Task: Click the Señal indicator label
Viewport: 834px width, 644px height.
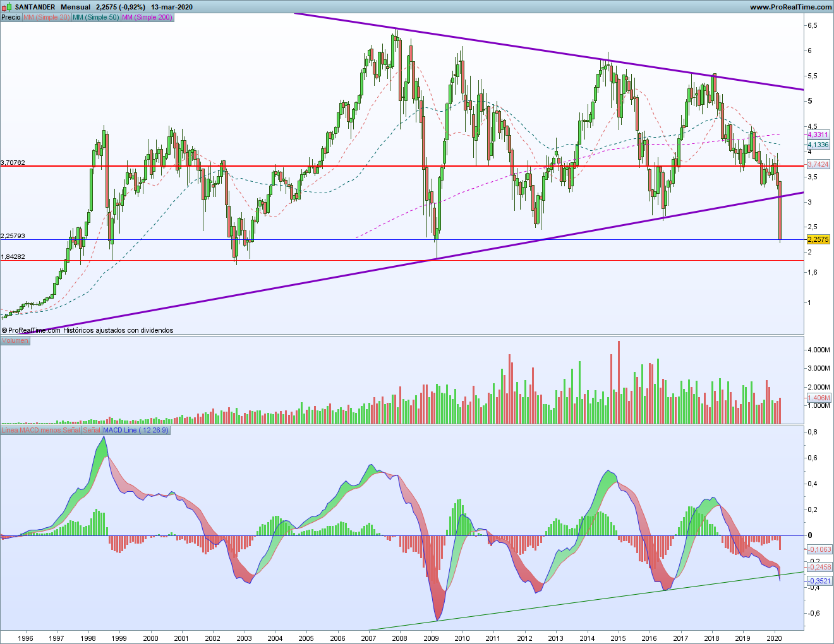Action: point(92,430)
